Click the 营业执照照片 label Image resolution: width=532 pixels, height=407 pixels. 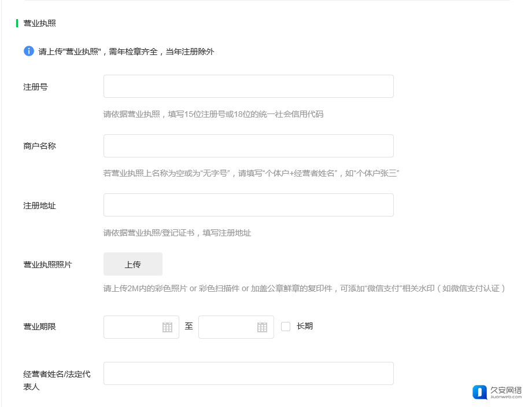47,265
